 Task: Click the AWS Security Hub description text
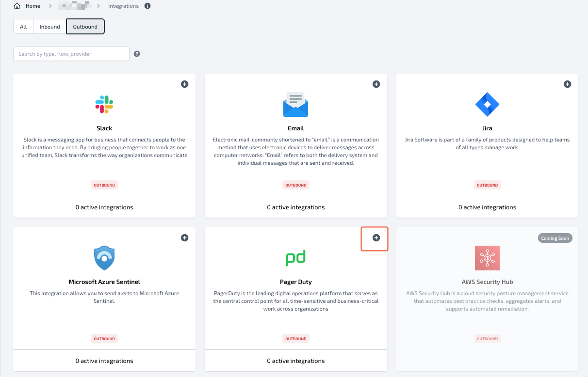(487, 301)
